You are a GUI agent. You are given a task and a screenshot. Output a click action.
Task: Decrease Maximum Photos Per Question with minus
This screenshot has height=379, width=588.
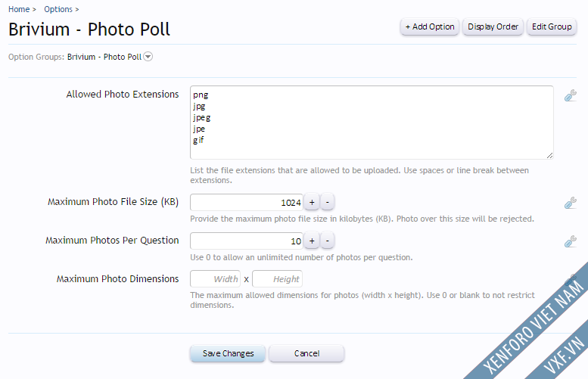328,241
